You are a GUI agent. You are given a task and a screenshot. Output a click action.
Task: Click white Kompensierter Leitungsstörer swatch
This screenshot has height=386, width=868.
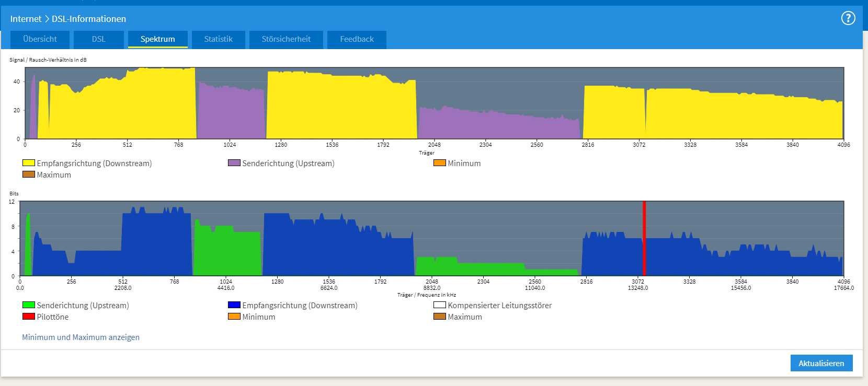pyautogui.click(x=440, y=305)
